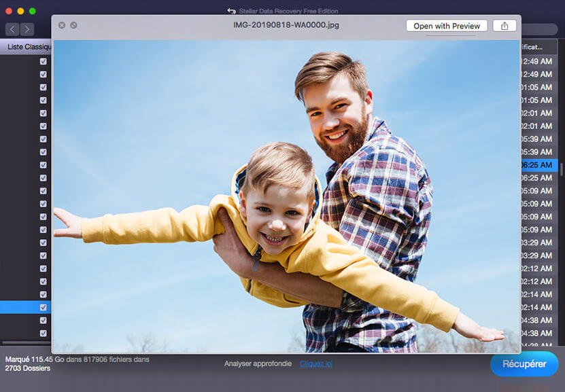
Task: Click the forward navigation arrow
Action: tap(27, 29)
